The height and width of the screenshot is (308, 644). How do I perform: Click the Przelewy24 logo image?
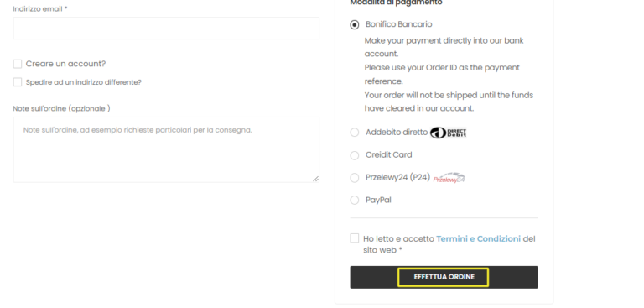[449, 178]
